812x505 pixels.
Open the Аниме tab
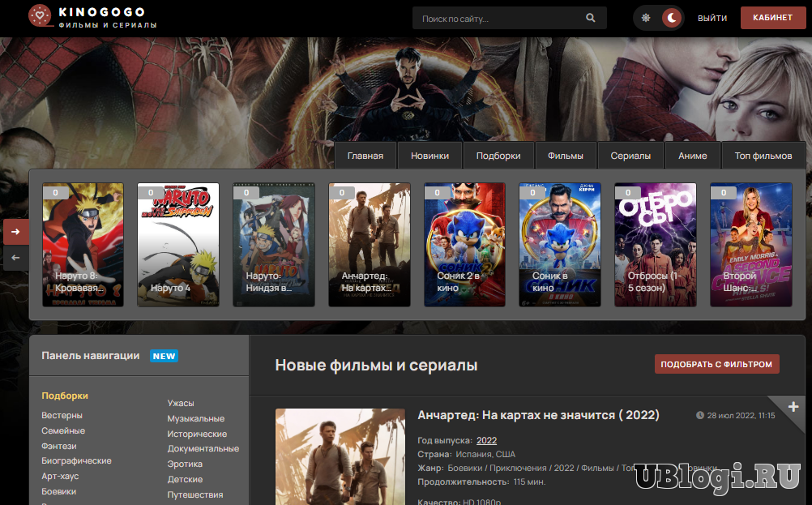click(692, 156)
